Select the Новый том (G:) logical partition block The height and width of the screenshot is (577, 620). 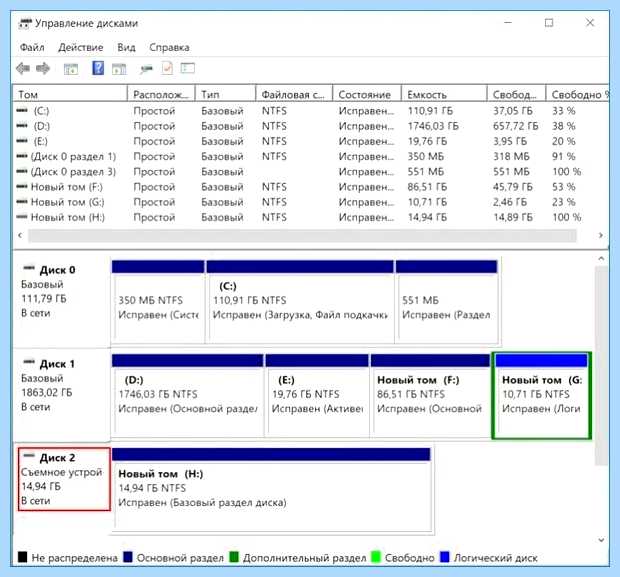(541, 395)
